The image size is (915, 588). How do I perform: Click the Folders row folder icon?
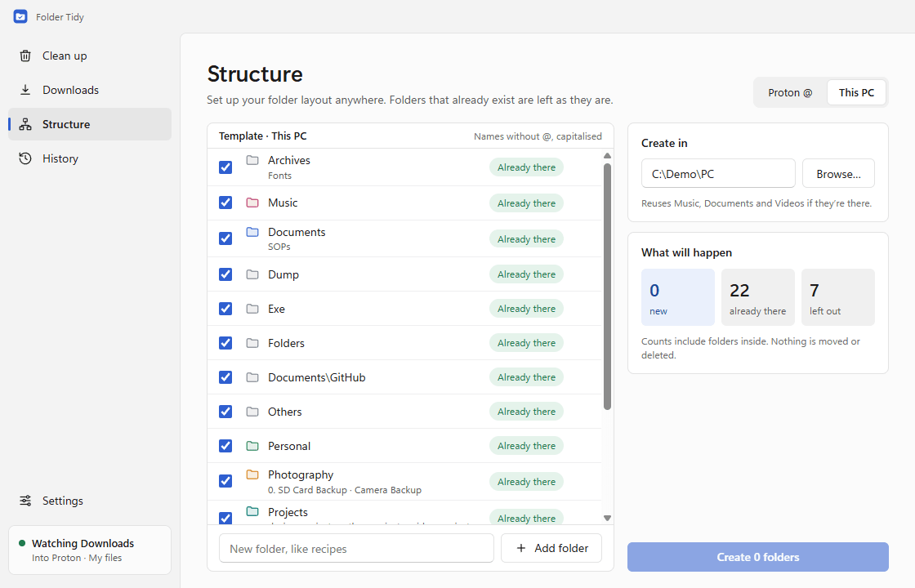(252, 343)
